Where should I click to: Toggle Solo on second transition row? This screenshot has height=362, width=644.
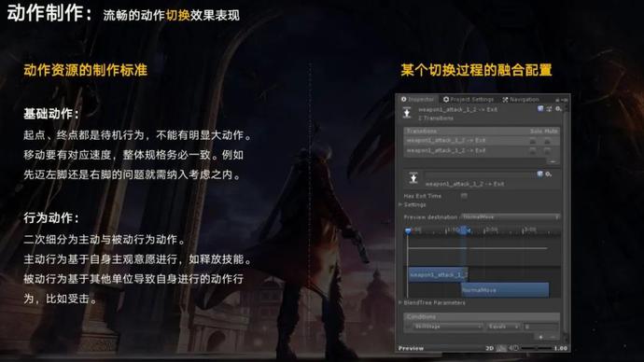pos(533,151)
